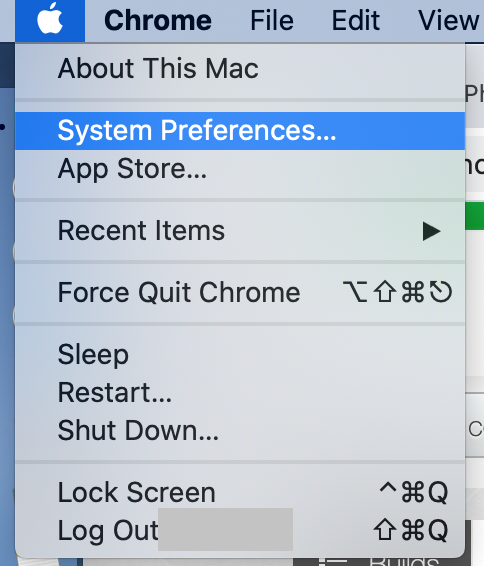Choose Force Quit Chrome

click(x=240, y=292)
